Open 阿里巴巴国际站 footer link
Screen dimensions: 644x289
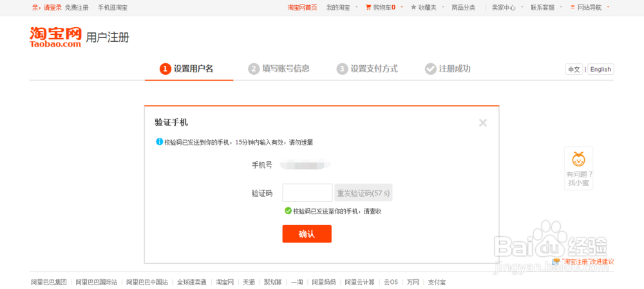pyautogui.click(x=97, y=283)
